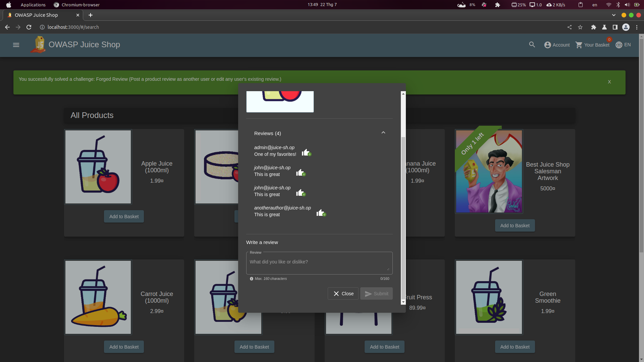Viewport: 644px width, 362px height.
Task: Open the tab search dropdown arrow
Action: coord(614,15)
